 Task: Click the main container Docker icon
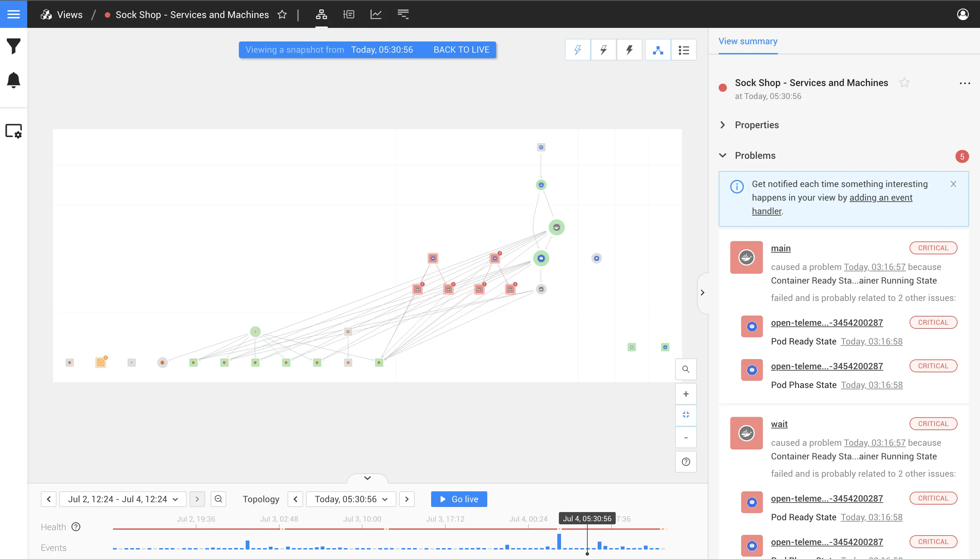tap(746, 257)
